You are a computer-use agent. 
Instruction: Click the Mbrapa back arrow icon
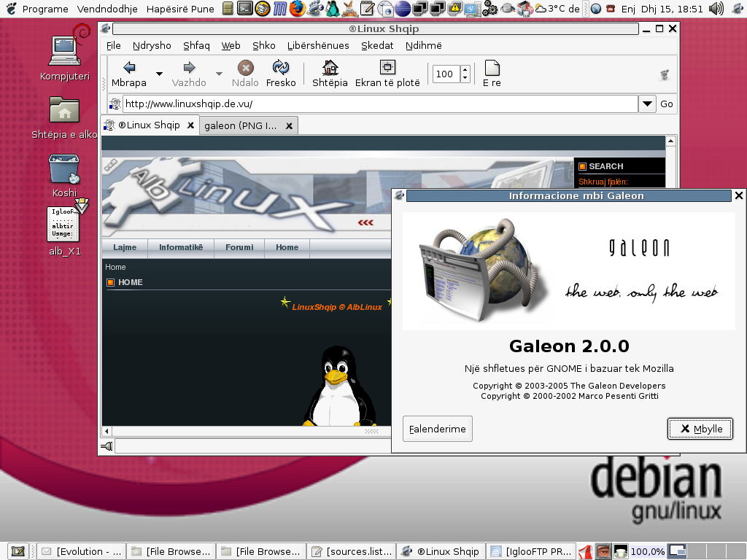click(129, 67)
